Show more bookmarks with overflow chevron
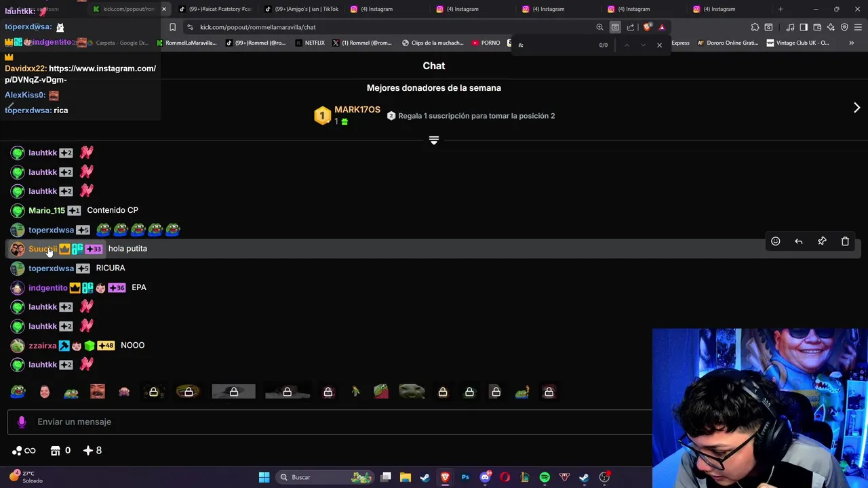 [851, 43]
